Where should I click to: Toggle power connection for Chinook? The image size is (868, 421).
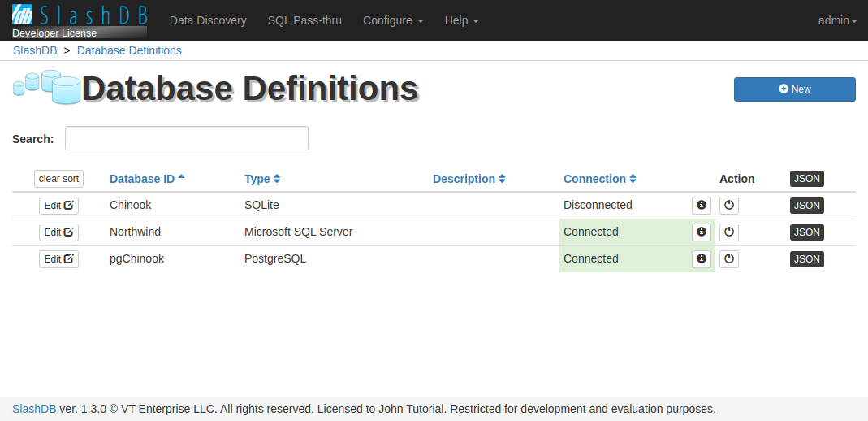pos(729,206)
